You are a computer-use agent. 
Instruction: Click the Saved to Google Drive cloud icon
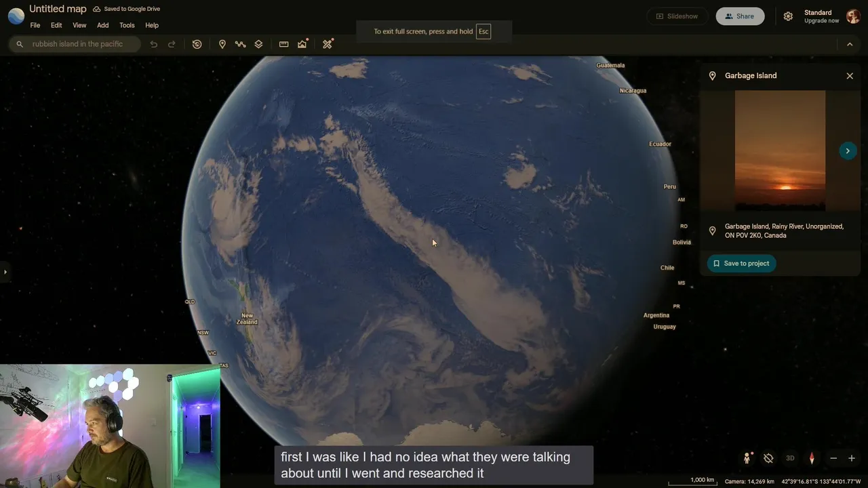[97, 9]
